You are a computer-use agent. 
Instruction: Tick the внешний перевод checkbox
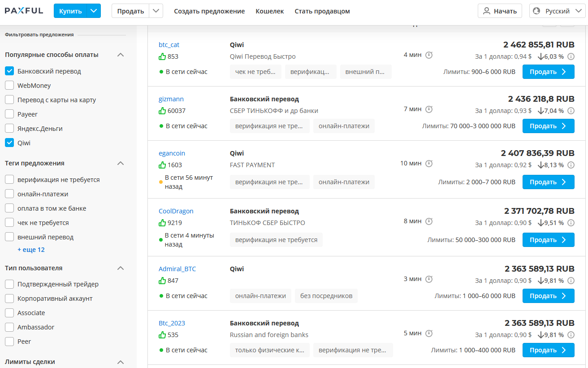pos(9,237)
